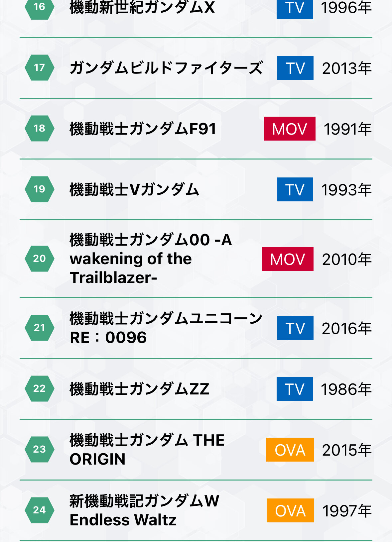The width and height of the screenshot is (392, 542).
Task: Click the rank 18 hexagon badge
Action: pos(39,128)
